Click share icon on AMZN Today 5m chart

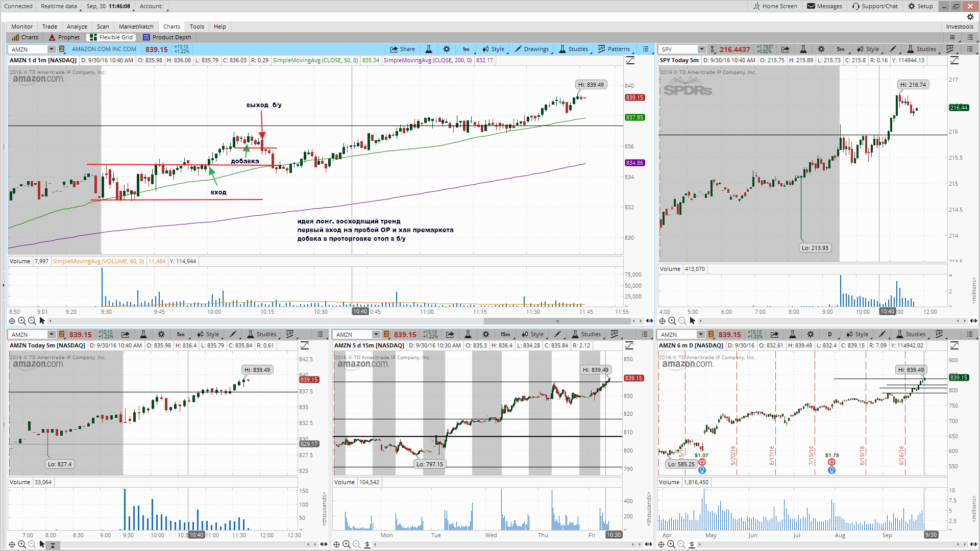point(126,334)
